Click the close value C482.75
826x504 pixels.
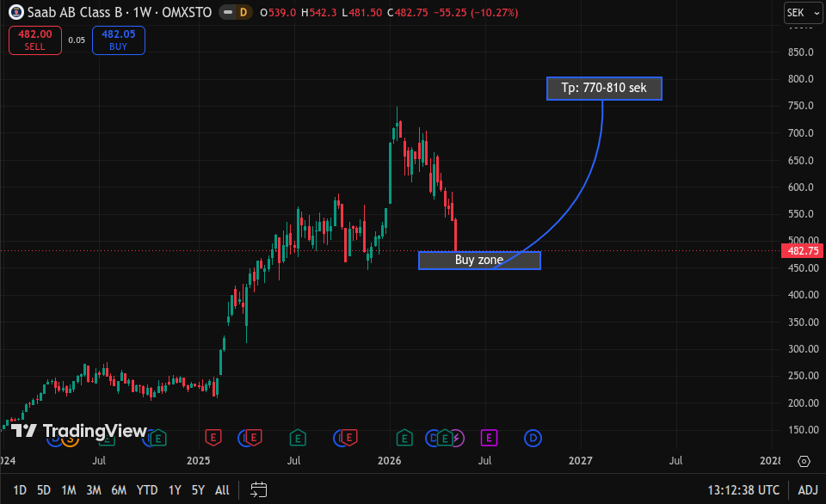click(x=408, y=12)
